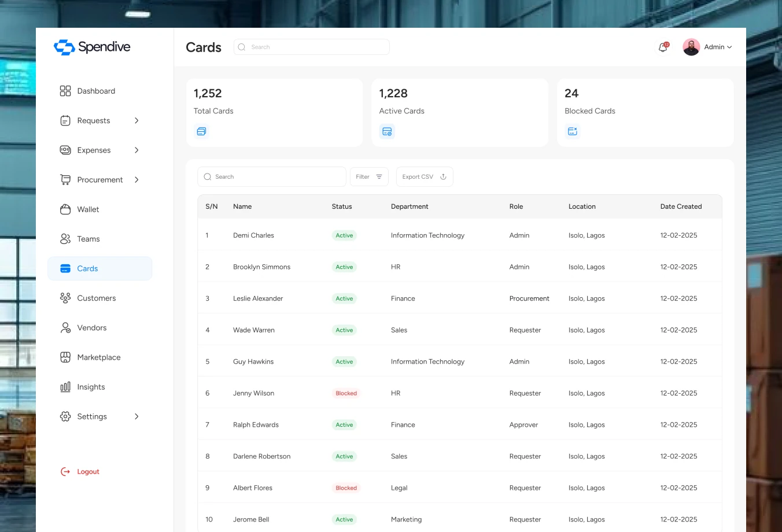Click the Export CSV button
Image resolution: width=782 pixels, height=532 pixels.
tap(425, 177)
